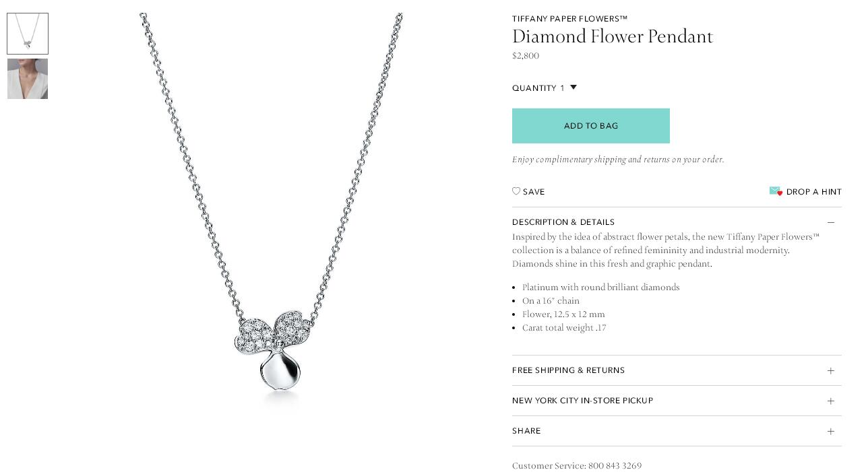
Task: Click the Save text link
Action: 534,192
